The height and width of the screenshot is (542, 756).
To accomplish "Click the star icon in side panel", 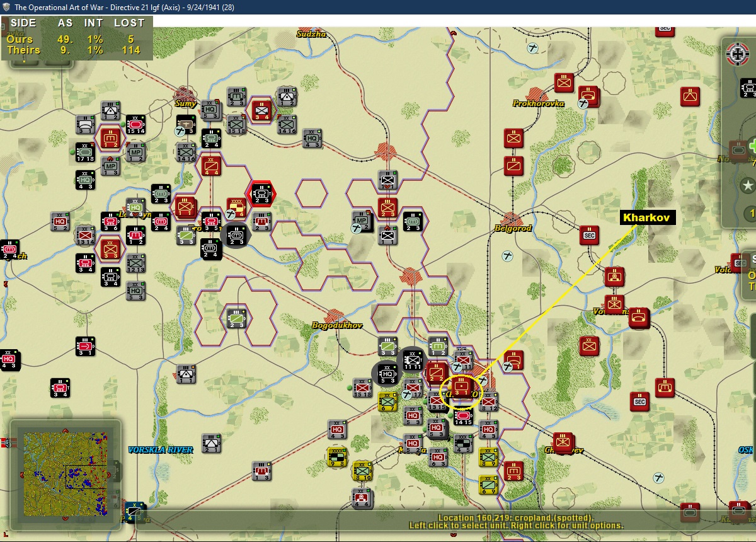I will [x=748, y=186].
